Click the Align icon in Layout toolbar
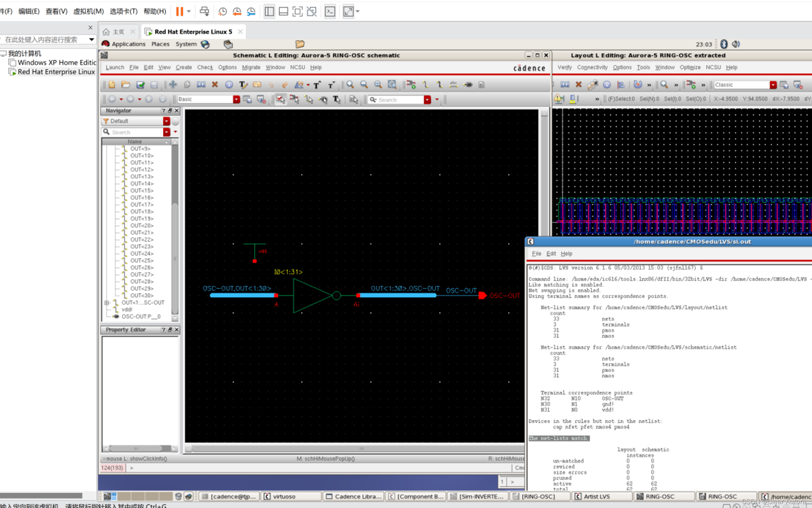This screenshot has width=812, height=508. click(621, 85)
